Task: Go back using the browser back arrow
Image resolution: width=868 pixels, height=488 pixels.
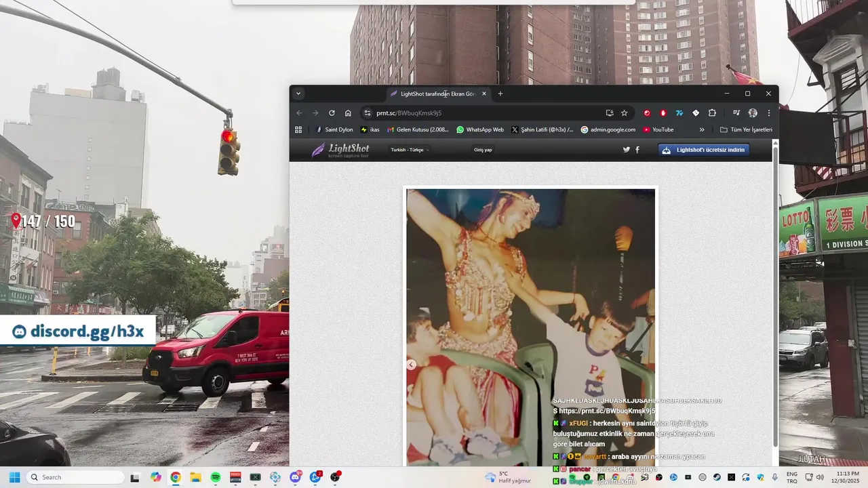Action: pos(299,113)
